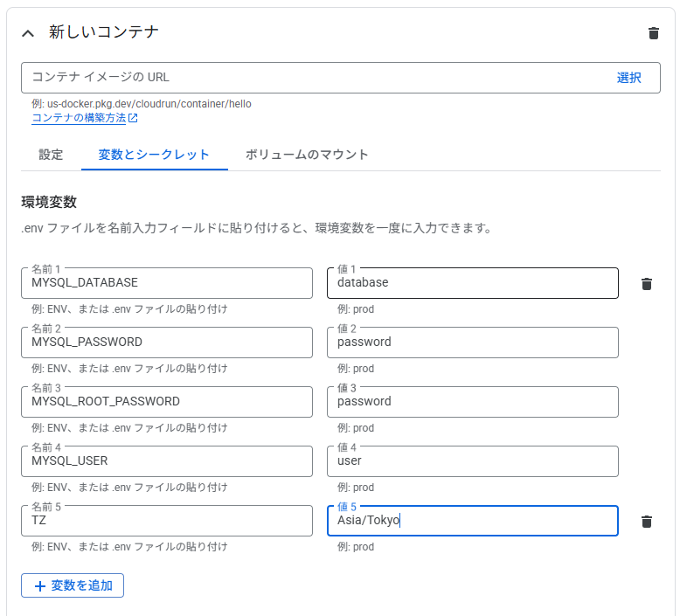Viewport: 680px width, 616px height.
Task: Delete the MYSQL_DATABASE variable row
Action: click(647, 284)
